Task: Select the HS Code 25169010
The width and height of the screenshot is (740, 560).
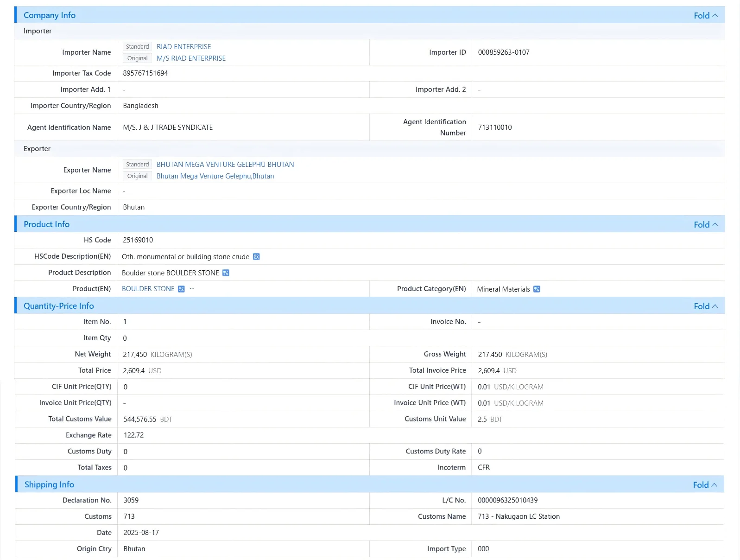Action: pos(138,240)
